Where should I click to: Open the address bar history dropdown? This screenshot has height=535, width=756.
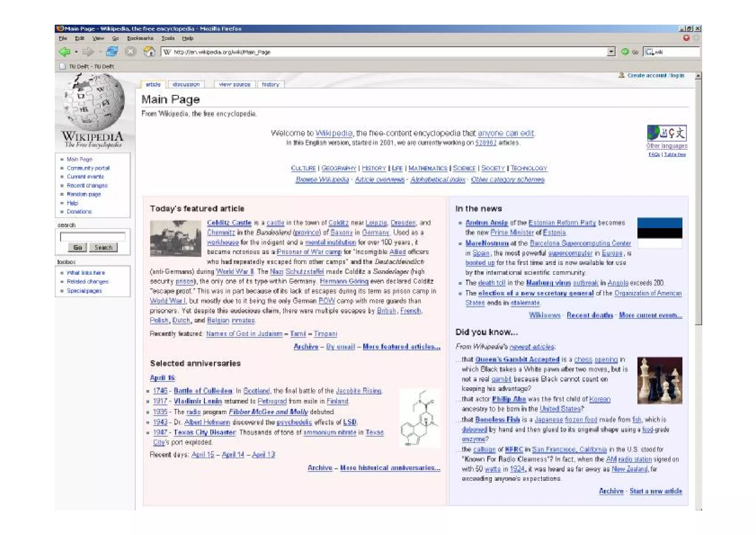(x=611, y=52)
